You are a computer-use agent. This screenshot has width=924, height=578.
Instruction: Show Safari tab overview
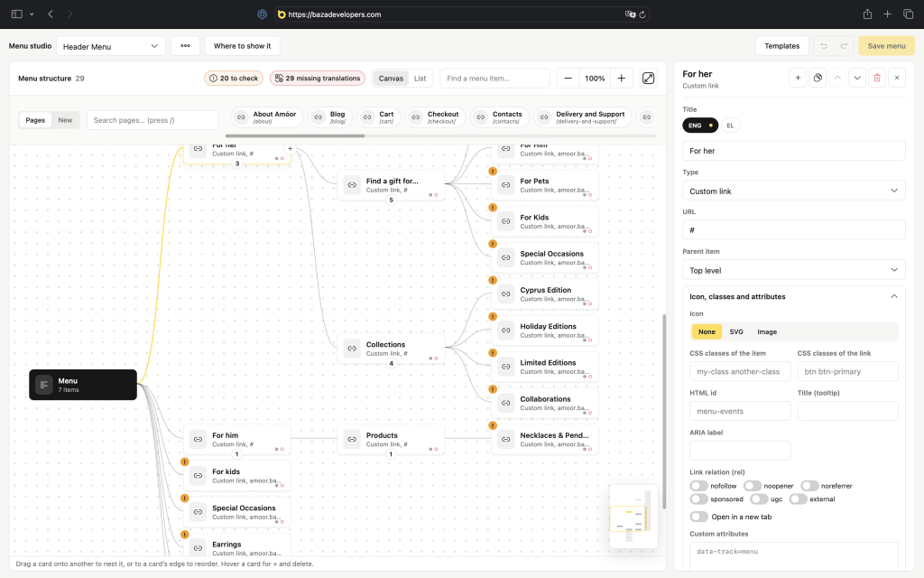point(908,14)
